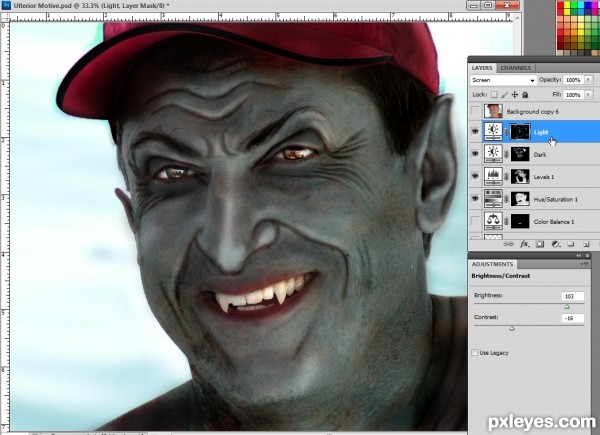This screenshot has height=435, width=600.
Task: Click the chain link on Hue/Saturation 1 layer
Action: (506, 199)
